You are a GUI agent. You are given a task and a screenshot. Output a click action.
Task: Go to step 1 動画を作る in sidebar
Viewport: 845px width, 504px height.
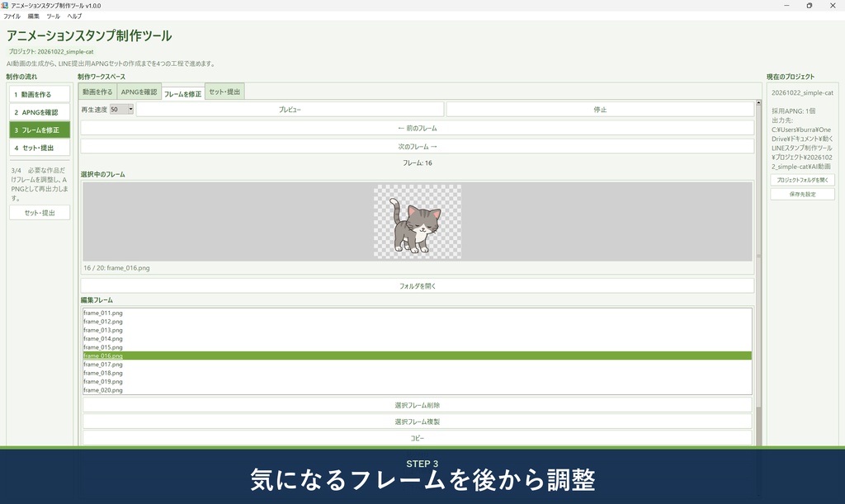[40, 94]
